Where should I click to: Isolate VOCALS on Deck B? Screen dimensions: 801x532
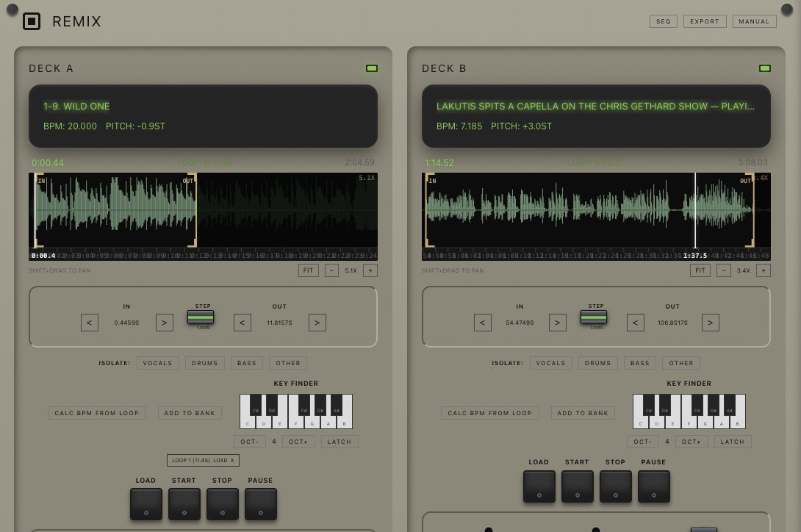click(550, 363)
